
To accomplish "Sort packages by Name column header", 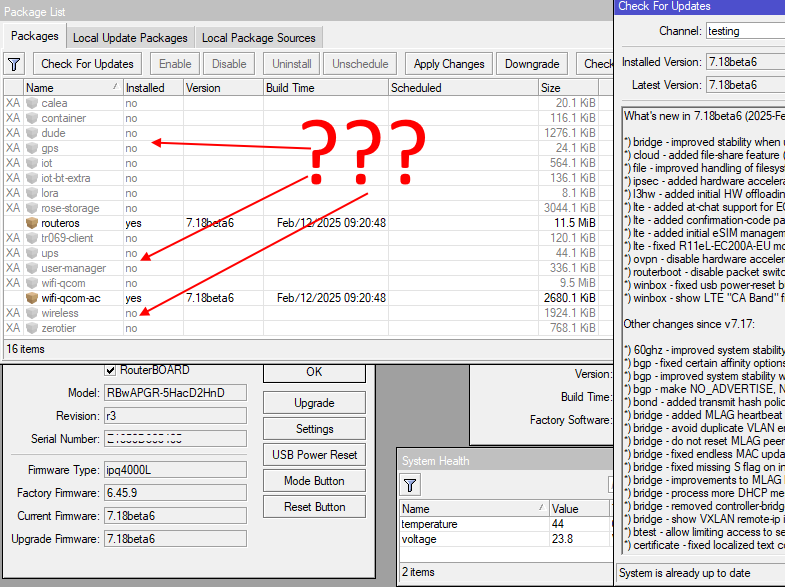I will (73, 88).
